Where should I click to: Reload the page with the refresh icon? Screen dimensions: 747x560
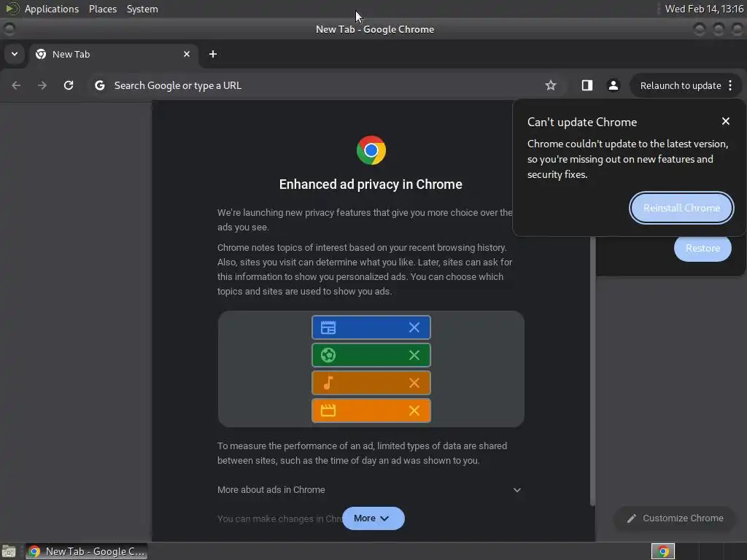[x=69, y=85]
